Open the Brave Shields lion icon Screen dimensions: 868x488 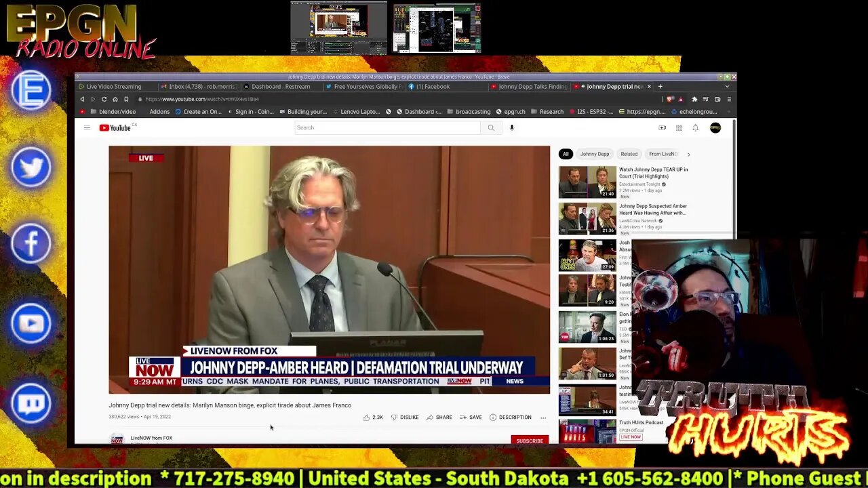(671, 99)
